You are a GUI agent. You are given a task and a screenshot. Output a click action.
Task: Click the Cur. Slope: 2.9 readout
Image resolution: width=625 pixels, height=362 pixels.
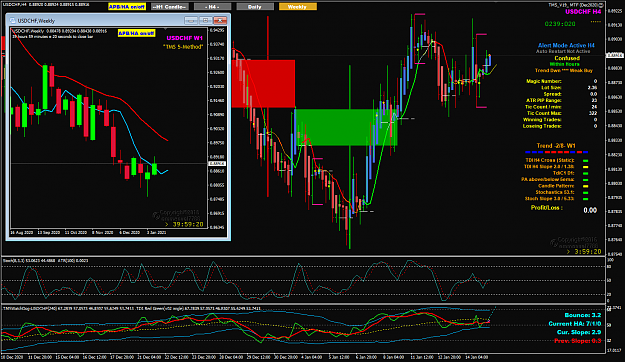coord(579,332)
